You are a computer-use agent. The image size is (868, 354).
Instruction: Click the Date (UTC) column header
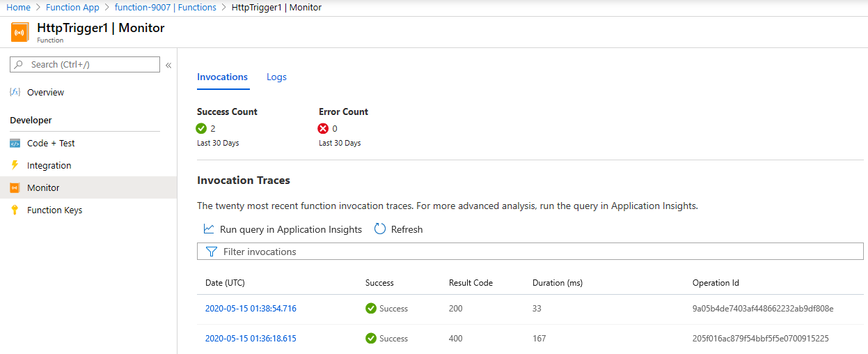point(225,283)
